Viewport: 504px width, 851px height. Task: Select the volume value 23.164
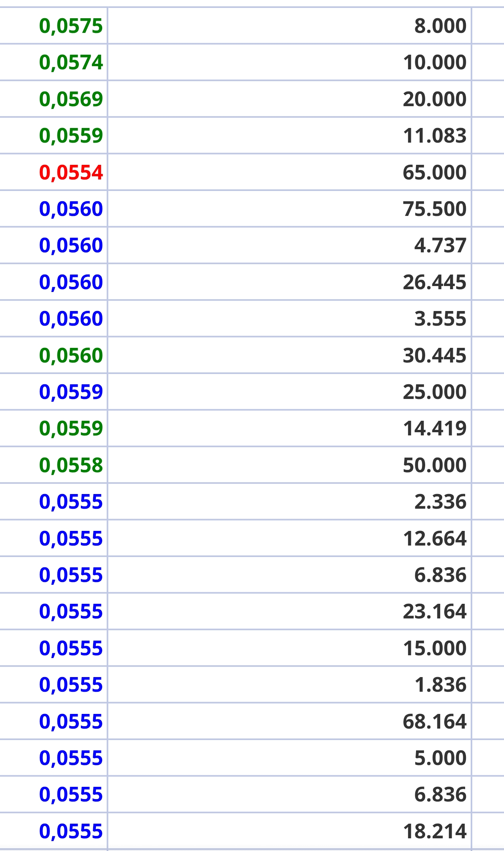point(434,612)
